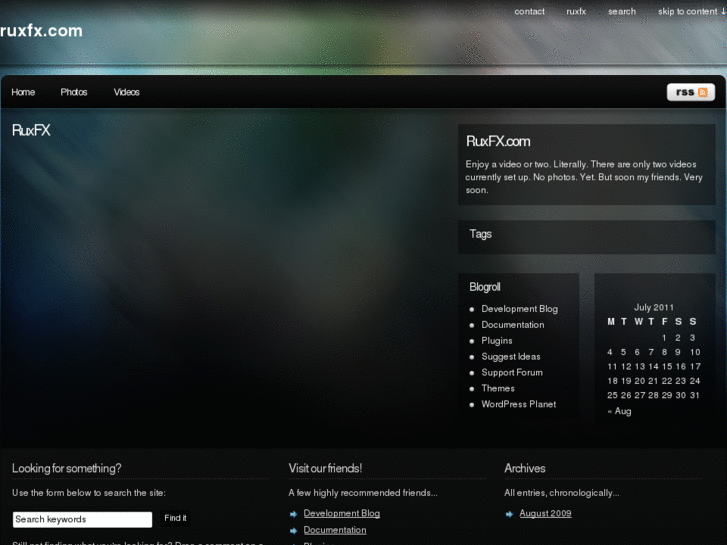Select day 1 in the calendar
727x545 pixels.
click(664, 338)
